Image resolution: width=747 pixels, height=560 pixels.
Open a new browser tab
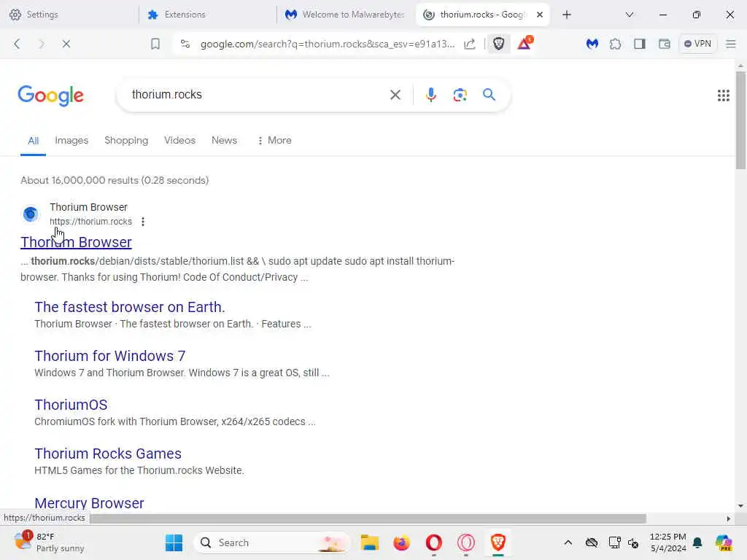(566, 15)
